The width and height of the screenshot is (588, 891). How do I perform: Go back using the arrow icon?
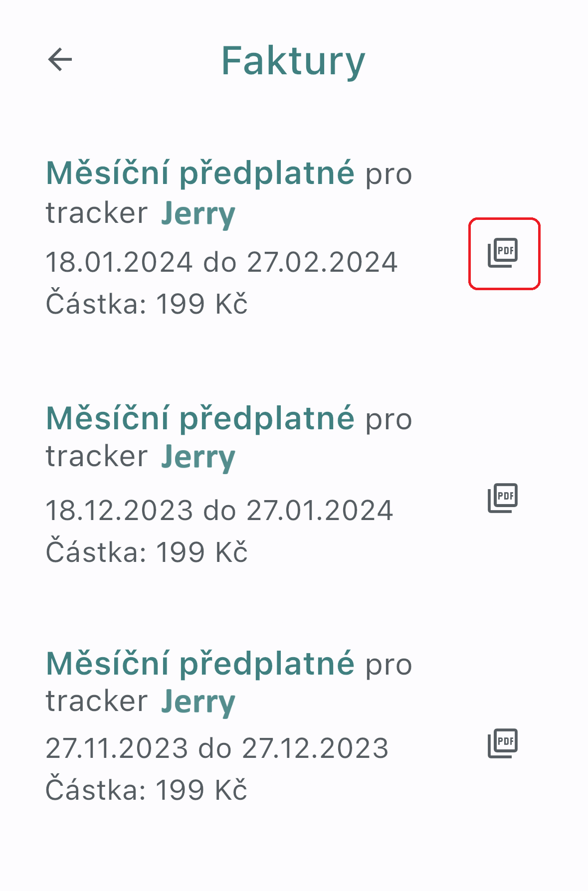point(60,60)
